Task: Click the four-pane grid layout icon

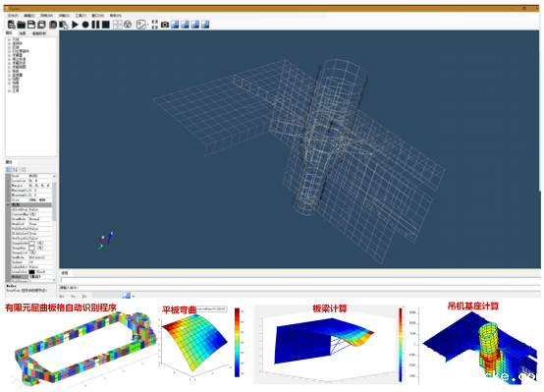Action: pos(118,25)
